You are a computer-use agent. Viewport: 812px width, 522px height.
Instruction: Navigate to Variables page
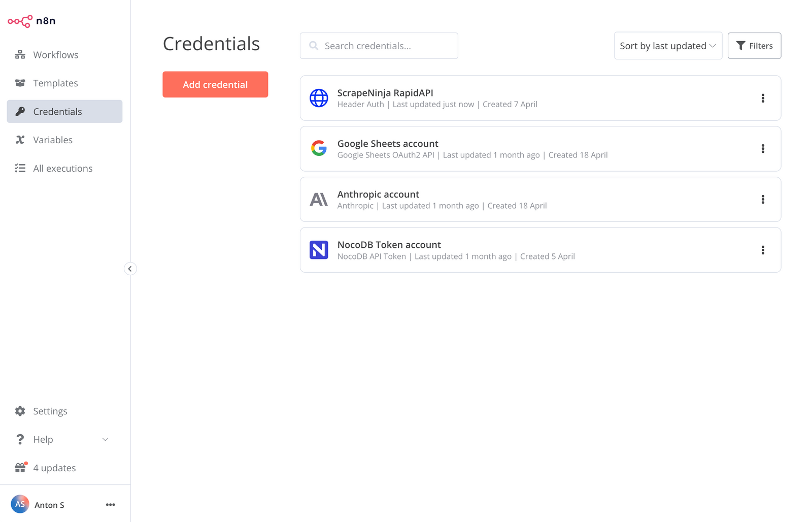53,140
